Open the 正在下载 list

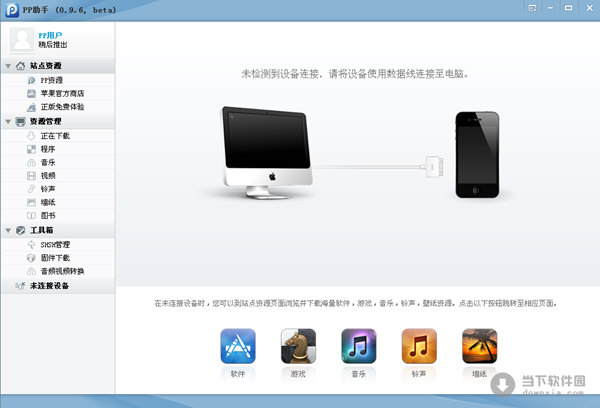(57, 136)
